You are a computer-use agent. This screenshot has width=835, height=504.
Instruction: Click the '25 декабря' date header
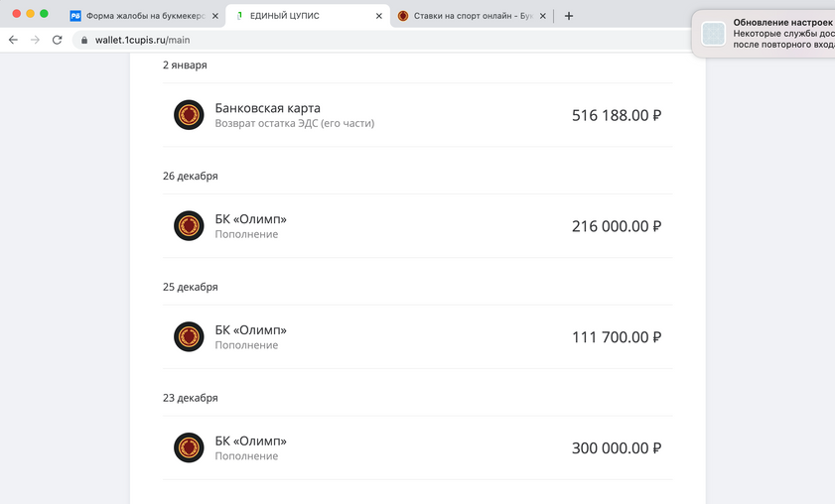click(190, 287)
